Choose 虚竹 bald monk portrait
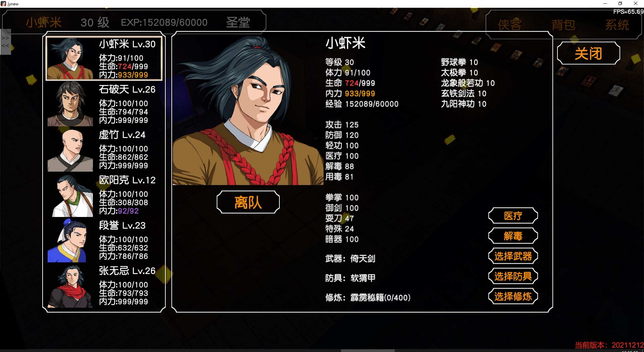Screen dimensions: 644x352 tap(70, 150)
